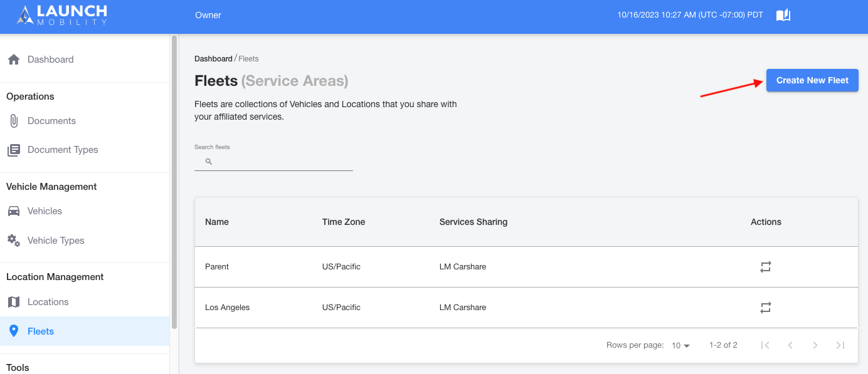Go to the next page arrow
Viewport: 868px width, 374px height.
(x=815, y=345)
